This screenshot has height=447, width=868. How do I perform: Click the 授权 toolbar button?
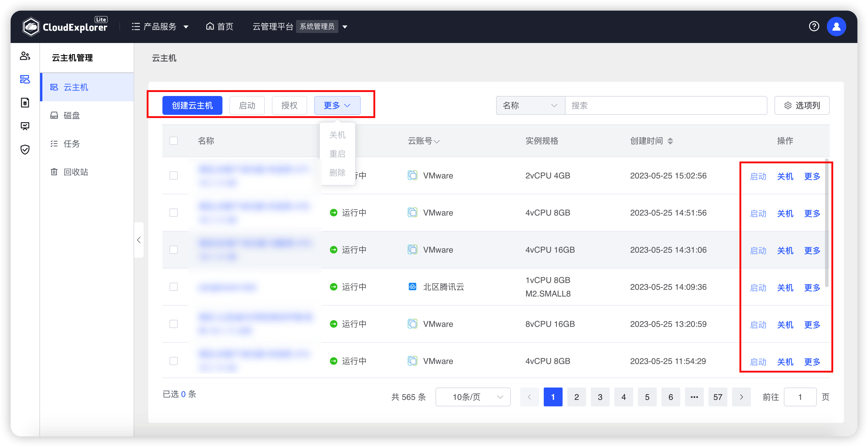(x=290, y=105)
